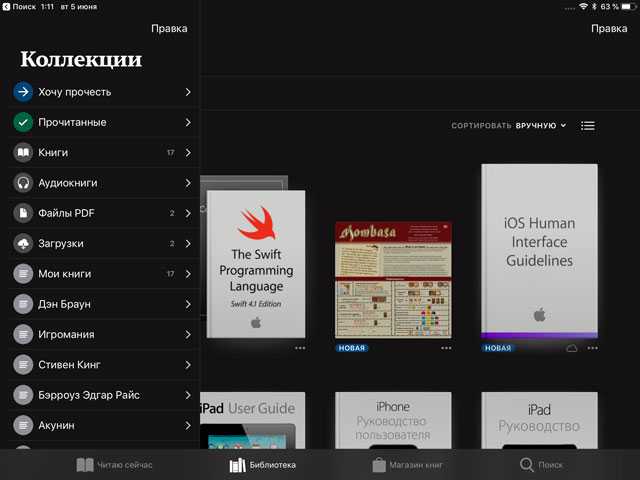Expand the Дэн Браун collection chevron
This screenshot has height=480, width=640.
click(188, 304)
